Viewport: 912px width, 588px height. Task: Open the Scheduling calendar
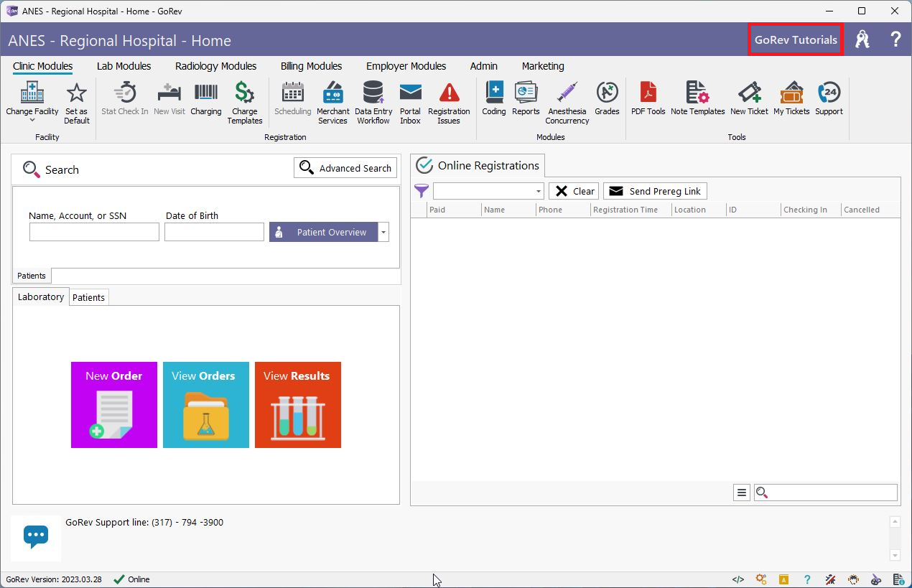tap(293, 98)
